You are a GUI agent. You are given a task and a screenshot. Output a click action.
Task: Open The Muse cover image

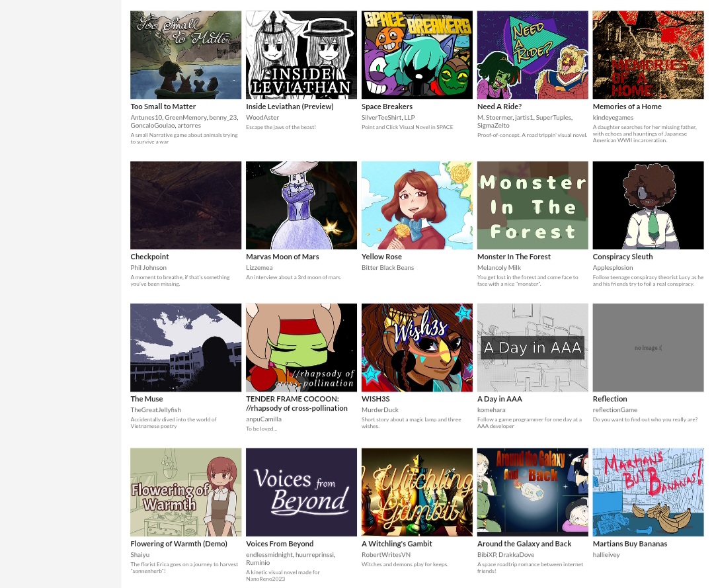[186, 347]
